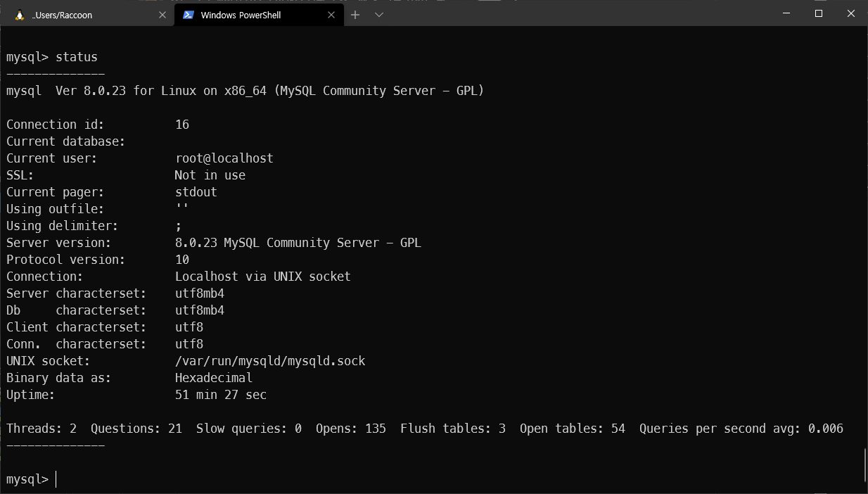The height and width of the screenshot is (494, 868).
Task: Maximize the terminal window
Action: pyautogui.click(x=819, y=13)
